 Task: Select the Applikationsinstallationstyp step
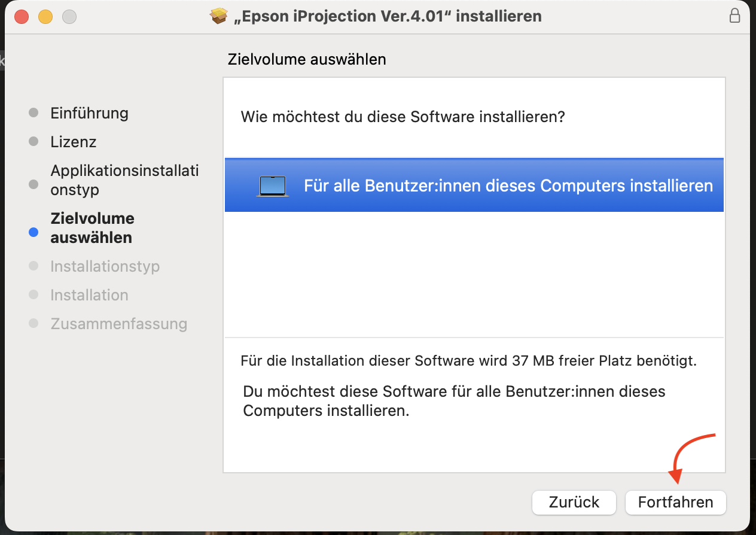[x=125, y=180]
